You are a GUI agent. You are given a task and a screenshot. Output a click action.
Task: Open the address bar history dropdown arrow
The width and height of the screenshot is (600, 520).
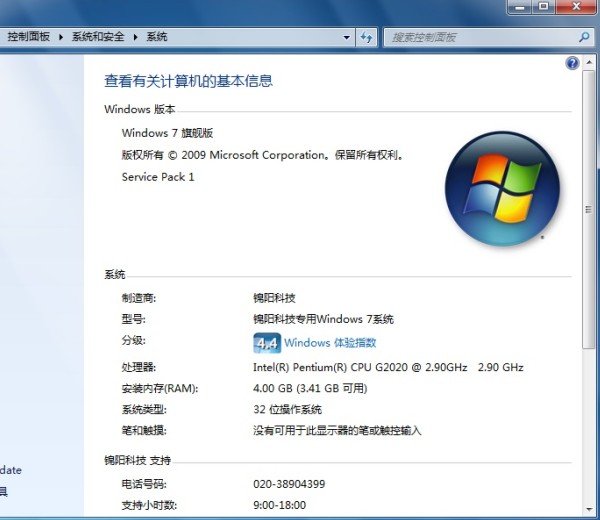coord(346,37)
